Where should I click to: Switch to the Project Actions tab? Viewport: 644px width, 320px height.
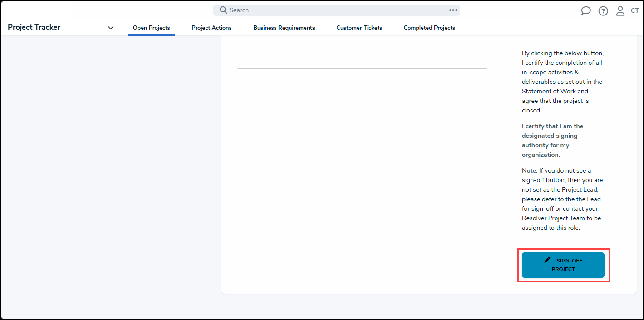(x=211, y=28)
